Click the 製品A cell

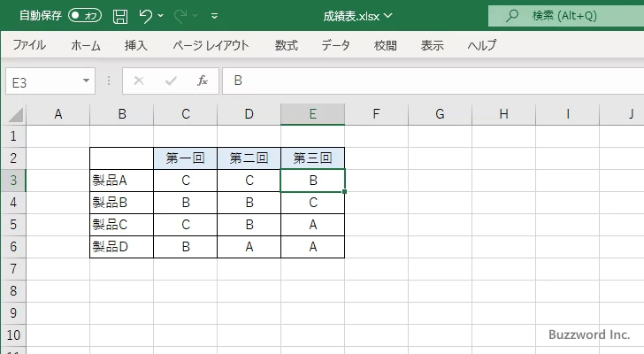point(121,181)
